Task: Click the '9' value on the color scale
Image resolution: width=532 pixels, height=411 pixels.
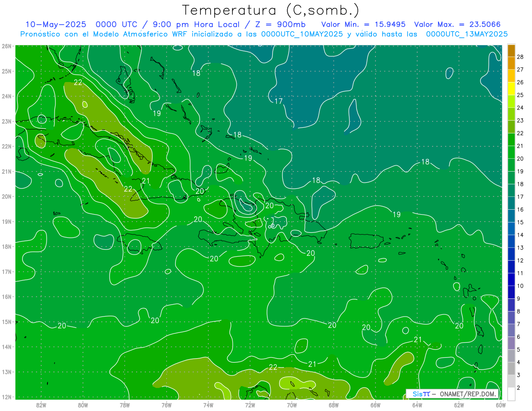Action: tap(519, 298)
